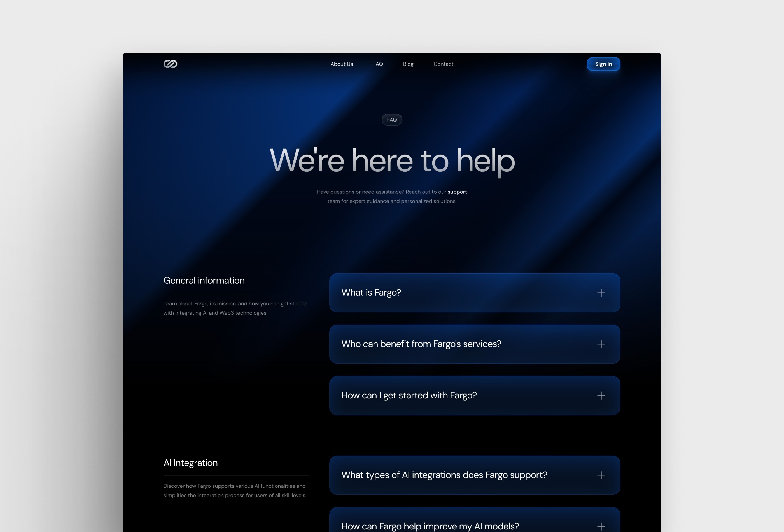Viewport: 784px width, 532px height.
Task: Select the About Us navigation menu item
Action: pyautogui.click(x=342, y=64)
